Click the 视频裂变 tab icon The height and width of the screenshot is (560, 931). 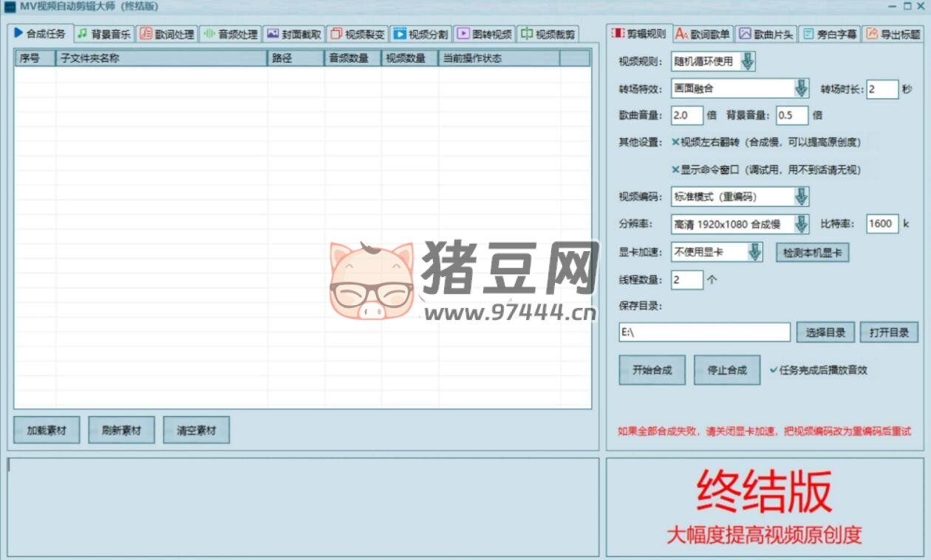(x=336, y=34)
